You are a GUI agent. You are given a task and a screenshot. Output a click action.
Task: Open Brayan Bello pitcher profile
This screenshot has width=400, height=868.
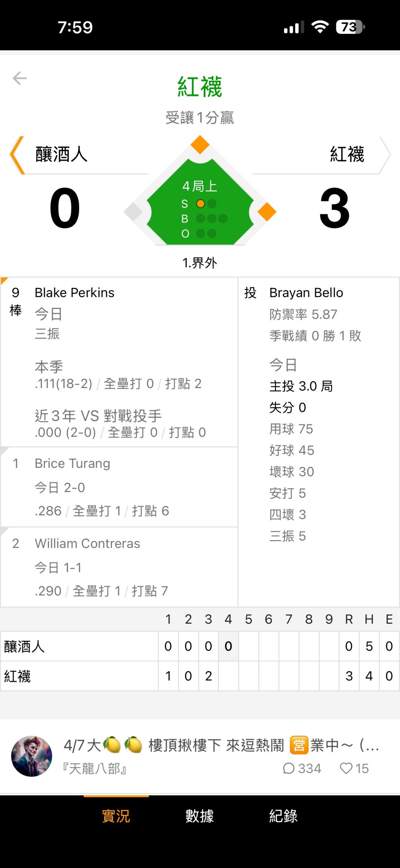click(x=306, y=293)
